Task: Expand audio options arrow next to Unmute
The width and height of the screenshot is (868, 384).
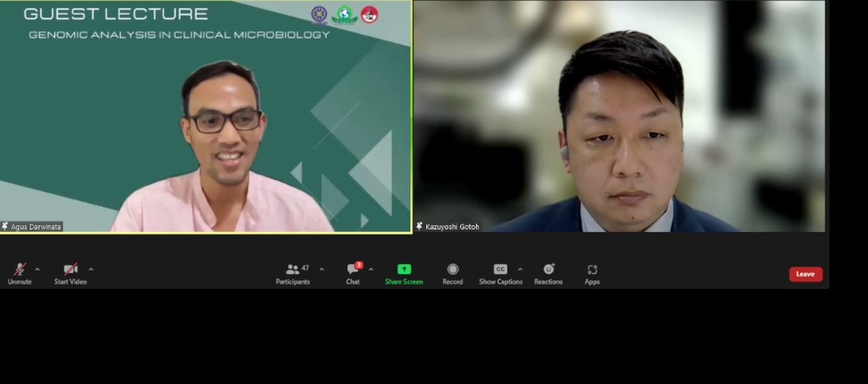Action: (38, 270)
